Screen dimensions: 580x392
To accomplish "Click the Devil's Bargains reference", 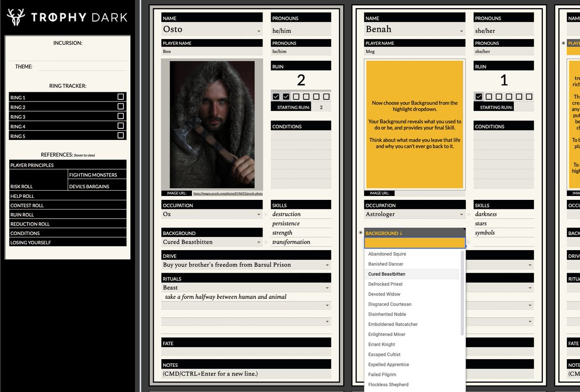I will click(97, 186).
